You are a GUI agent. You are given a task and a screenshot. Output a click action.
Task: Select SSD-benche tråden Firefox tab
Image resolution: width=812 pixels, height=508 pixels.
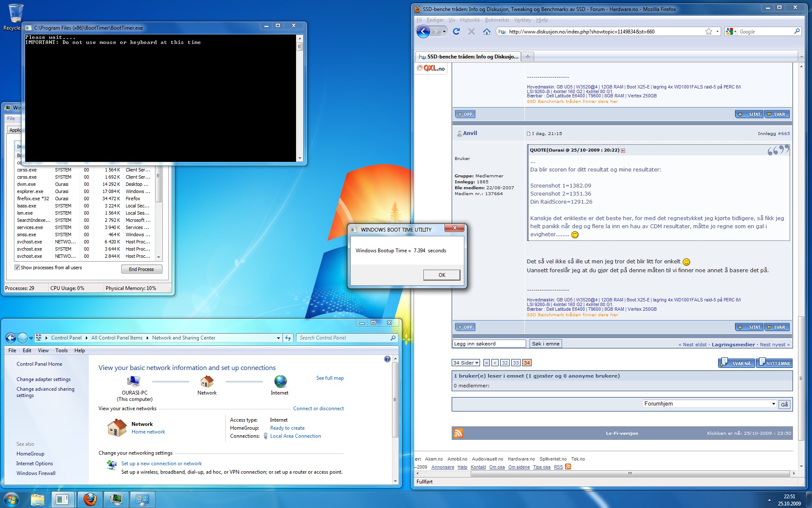pos(468,56)
